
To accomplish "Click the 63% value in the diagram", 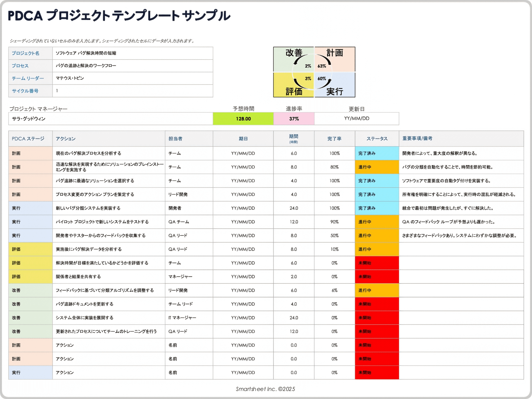I will pyautogui.click(x=322, y=66).
